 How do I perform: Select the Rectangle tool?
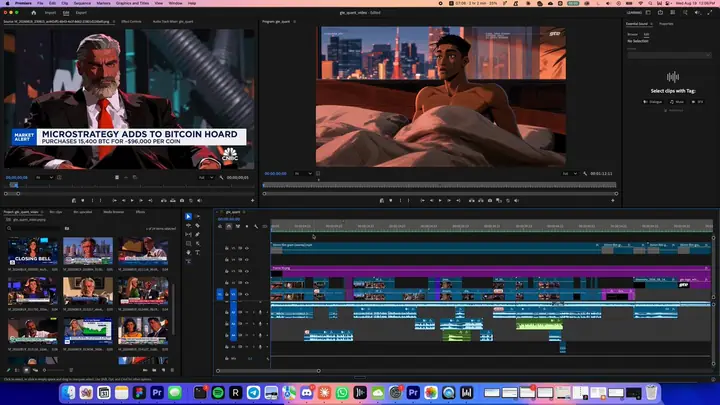(x=188, y=243)
